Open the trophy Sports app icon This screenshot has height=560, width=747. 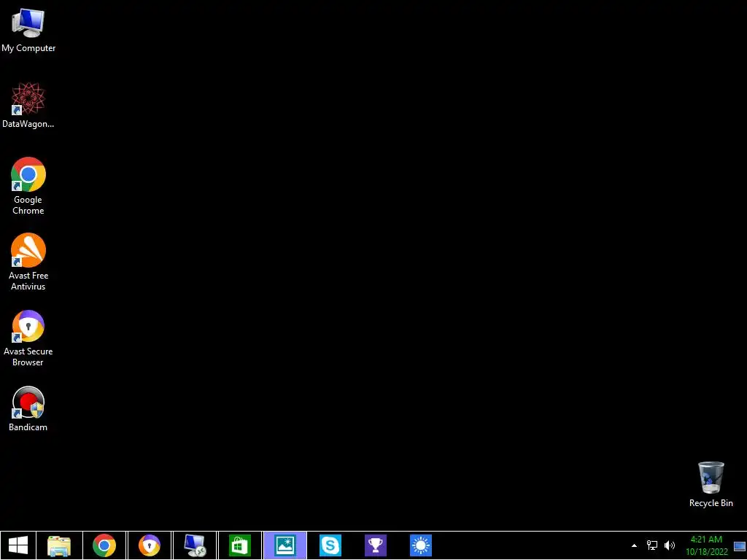tap(376, 545)
